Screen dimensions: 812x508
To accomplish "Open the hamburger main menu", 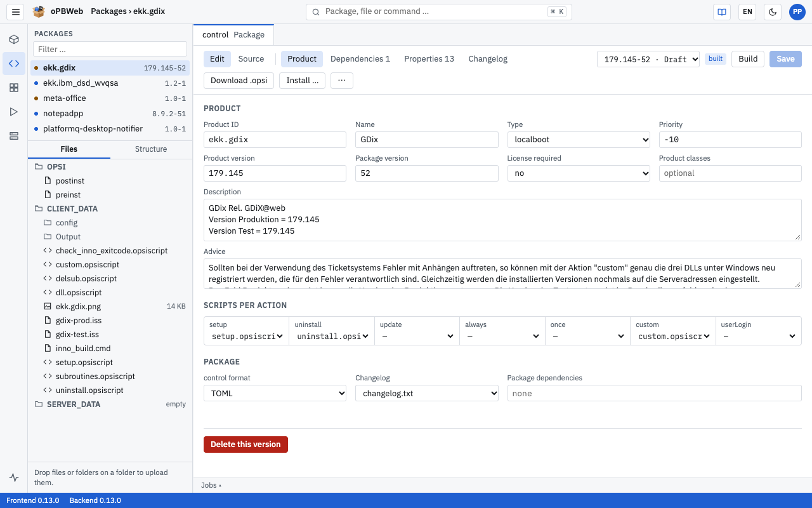I will click(16, 11).
